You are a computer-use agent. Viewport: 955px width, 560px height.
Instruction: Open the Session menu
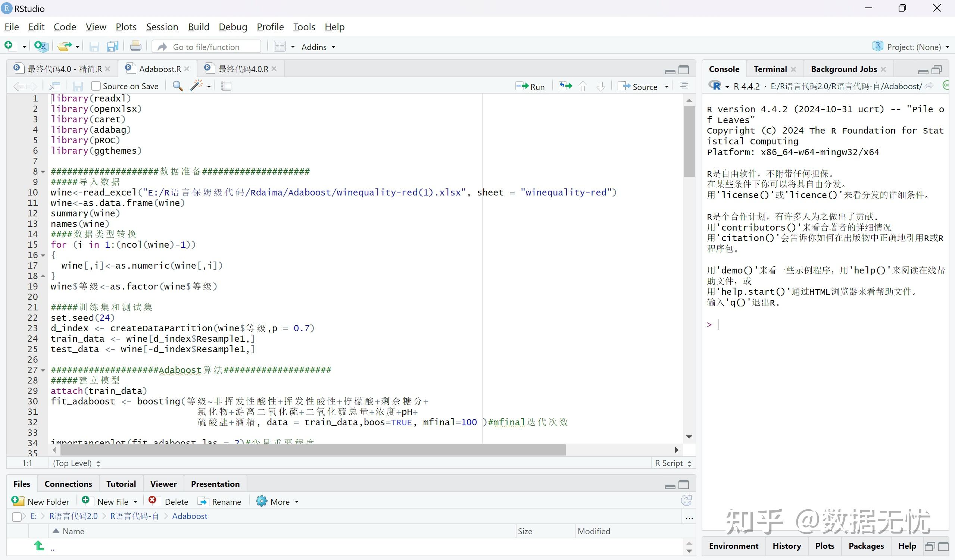click(x=162, y=27)
